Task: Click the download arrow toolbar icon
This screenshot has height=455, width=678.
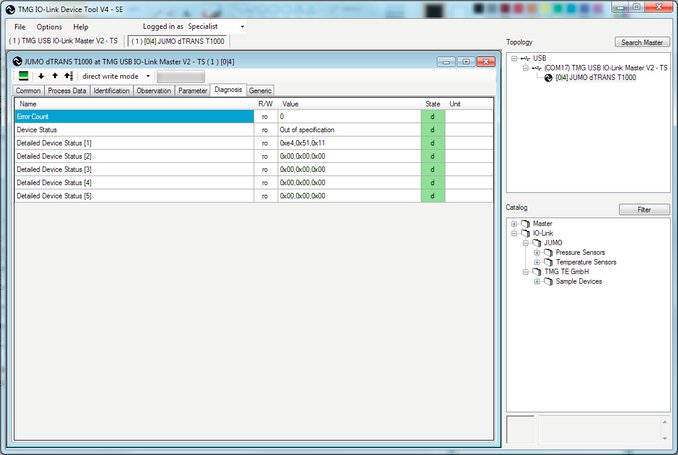Action: coord(41,76)
